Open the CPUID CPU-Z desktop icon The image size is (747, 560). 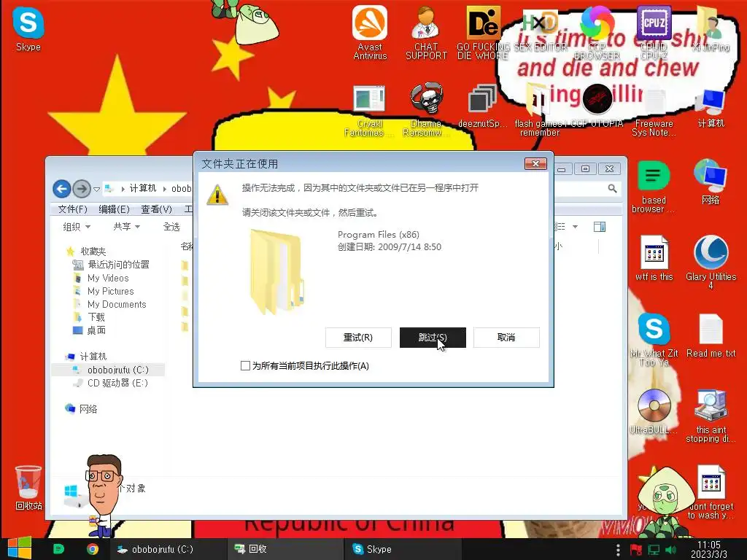coord(654,32)
